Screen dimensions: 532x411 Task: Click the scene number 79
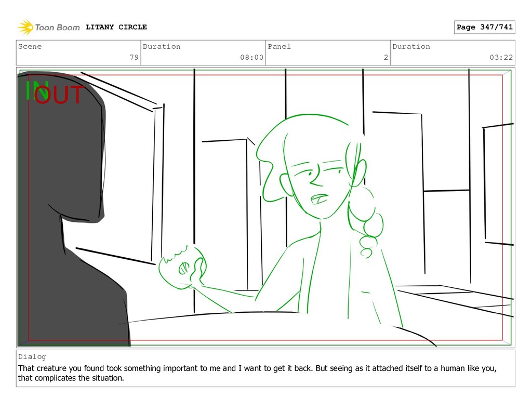pyautogui.click(x=134, y=57)
